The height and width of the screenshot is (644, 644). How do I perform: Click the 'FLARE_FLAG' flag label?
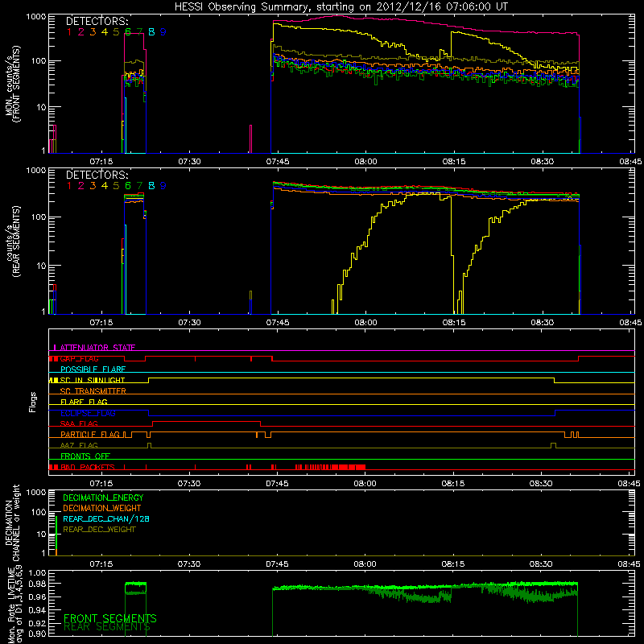pyautogui.click(x=84, y=402)
